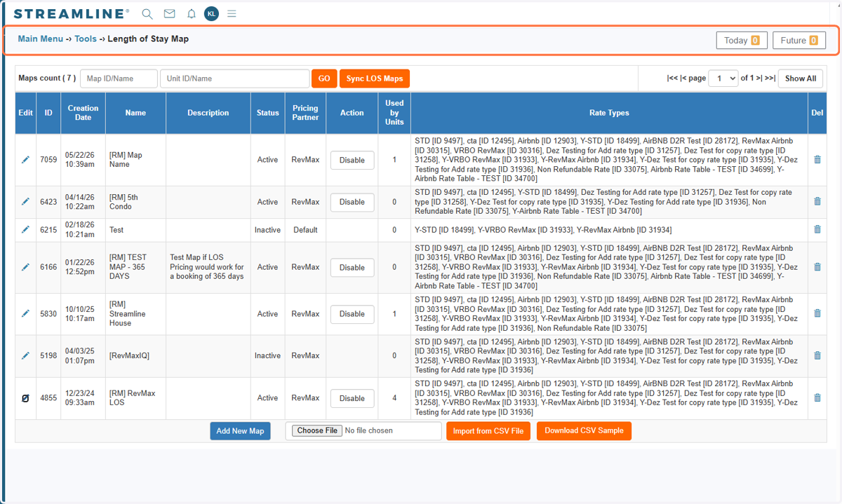Open the page number dropdown
The width and height of the screenshot is (842, 504).
pyautogui.click(x=723, y=79)
